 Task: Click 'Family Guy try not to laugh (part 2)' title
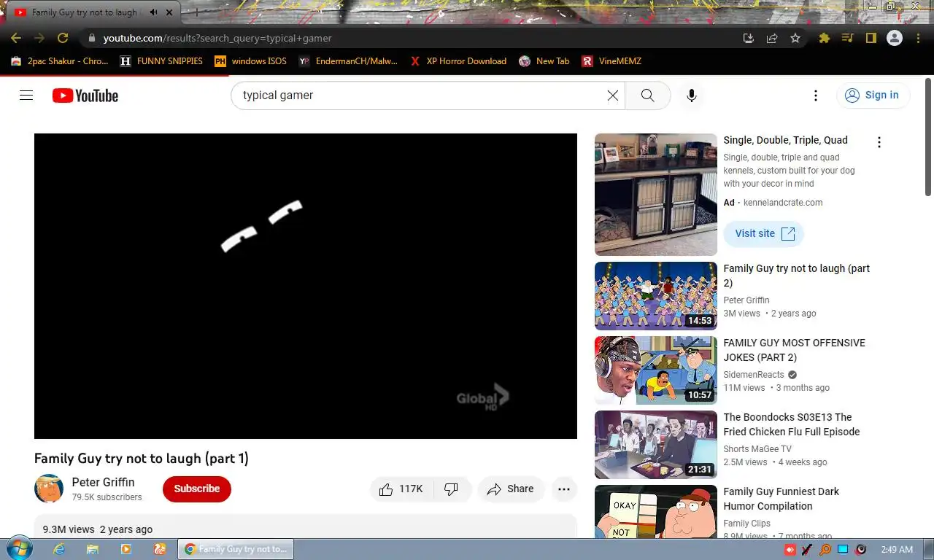pos(797,276)
